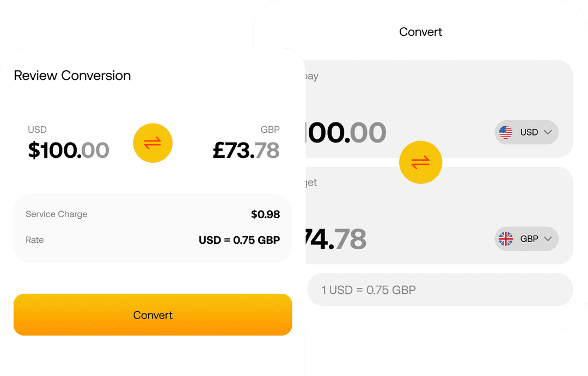Click the Service Charge label
588x376 pixels.
point(57,214)
